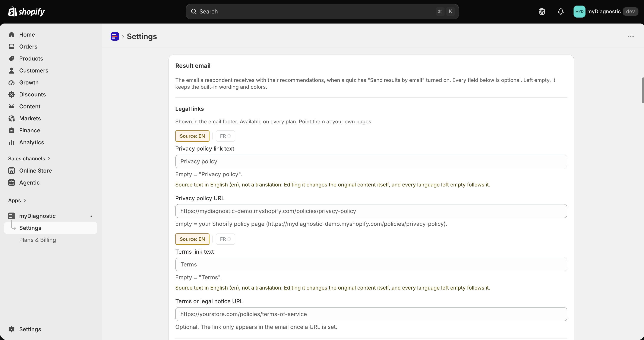Viewport: 644px width, 340px height.
Task: Switch to FR above Terms link text
Action: pyautogui.click(x=225, y=239)
